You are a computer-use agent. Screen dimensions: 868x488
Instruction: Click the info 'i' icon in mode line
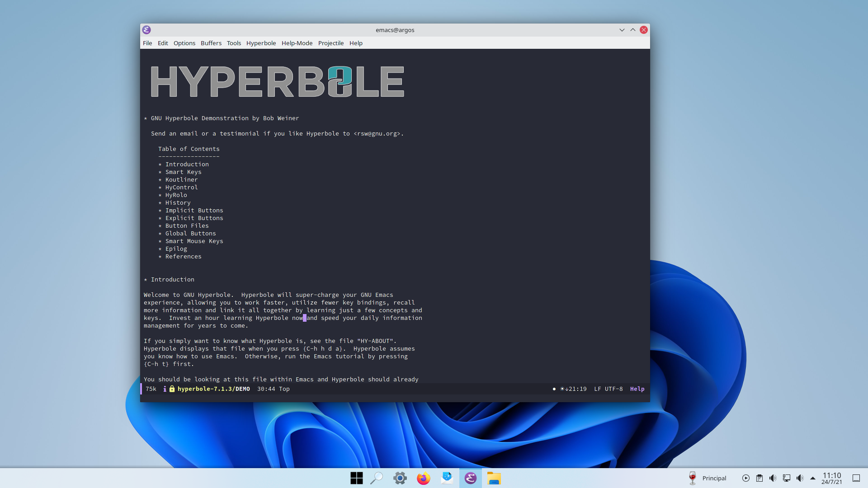[x=165, y=389]
